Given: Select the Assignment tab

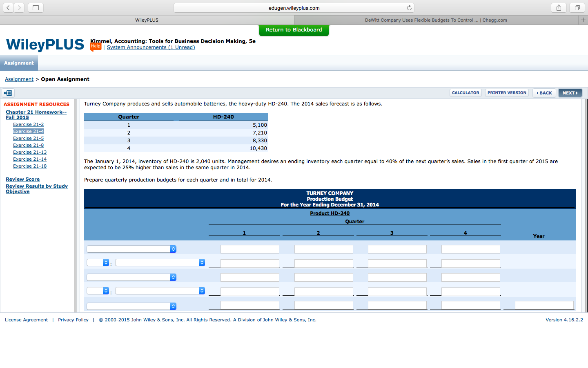Looking at the screenshot, I should [19, 63].
